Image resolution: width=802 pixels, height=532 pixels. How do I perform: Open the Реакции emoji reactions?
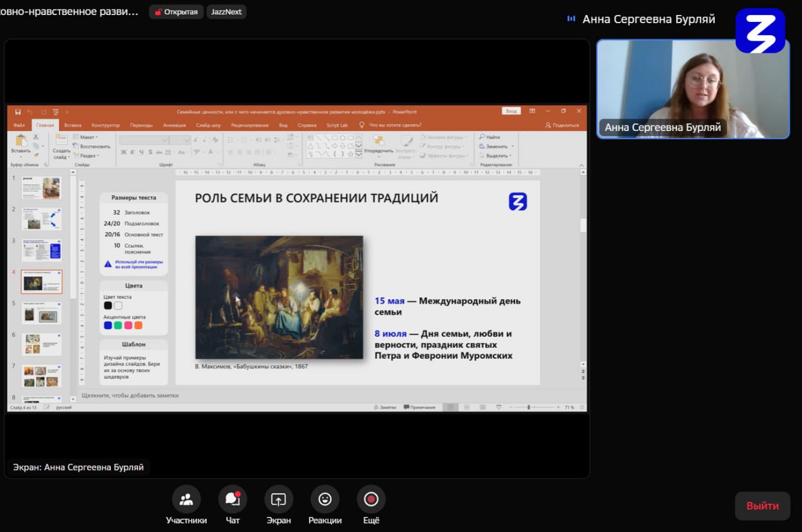coord(325,499)
